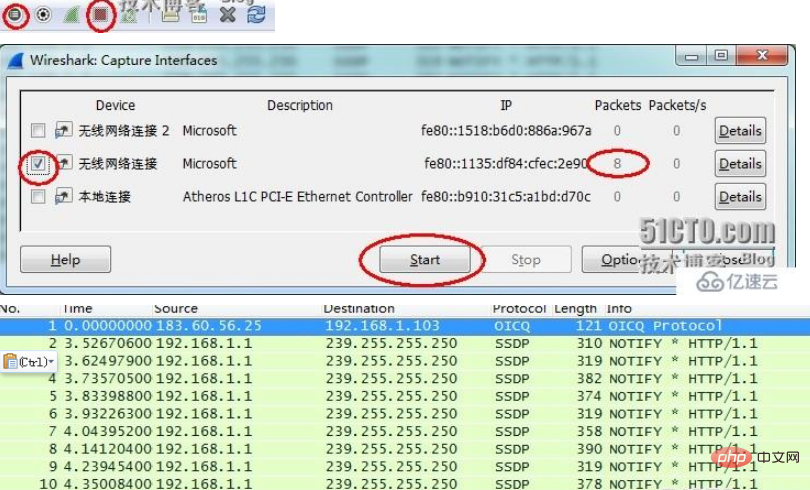
Task: Click Atheros L1C PCI-E Ethernet Controller description
Action: (298, 197)
